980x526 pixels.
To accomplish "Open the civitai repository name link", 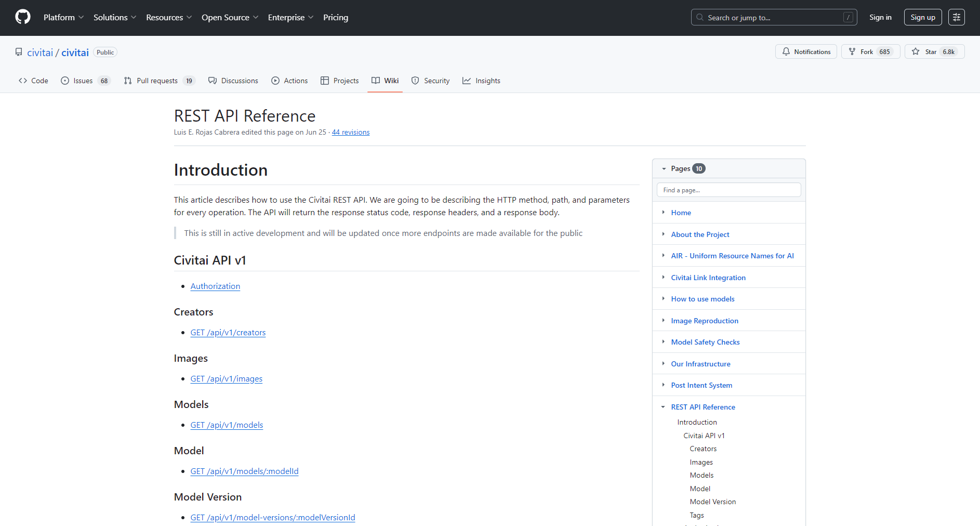I will pyautogui.click(x=75, y=52).
